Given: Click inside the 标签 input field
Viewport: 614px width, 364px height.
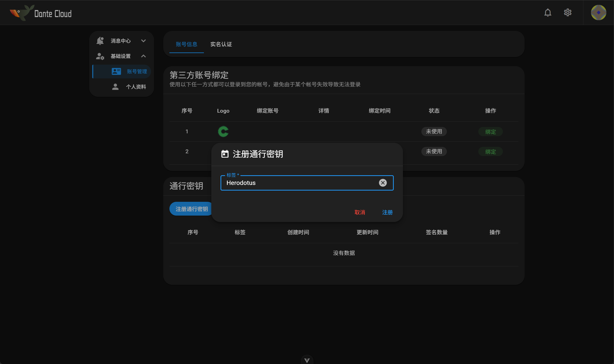Looking at the screenshot, I should 294,183.
